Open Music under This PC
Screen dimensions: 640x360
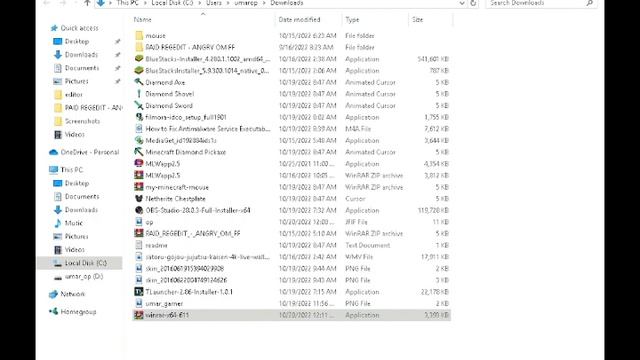click(73, 223)
